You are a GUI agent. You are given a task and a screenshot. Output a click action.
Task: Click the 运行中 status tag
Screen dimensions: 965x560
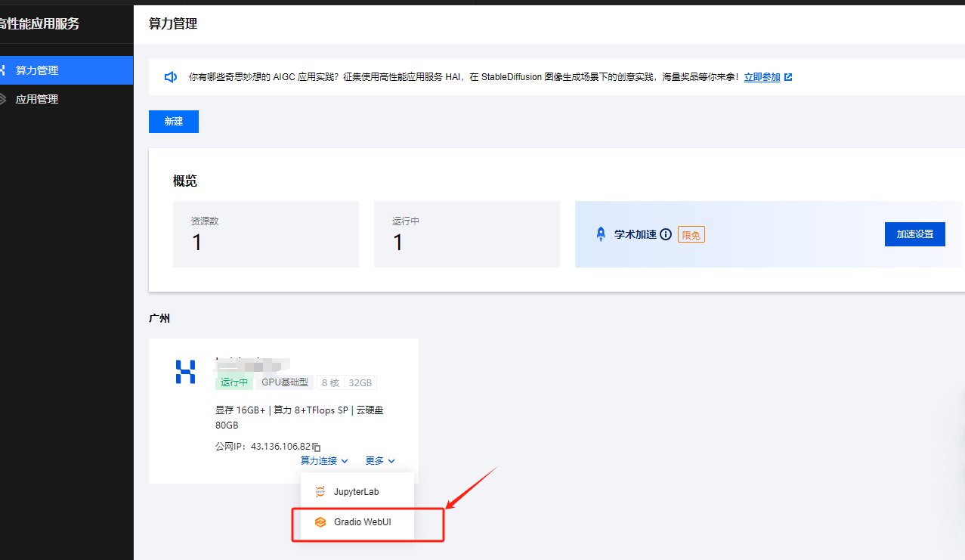tap(234, 382)
